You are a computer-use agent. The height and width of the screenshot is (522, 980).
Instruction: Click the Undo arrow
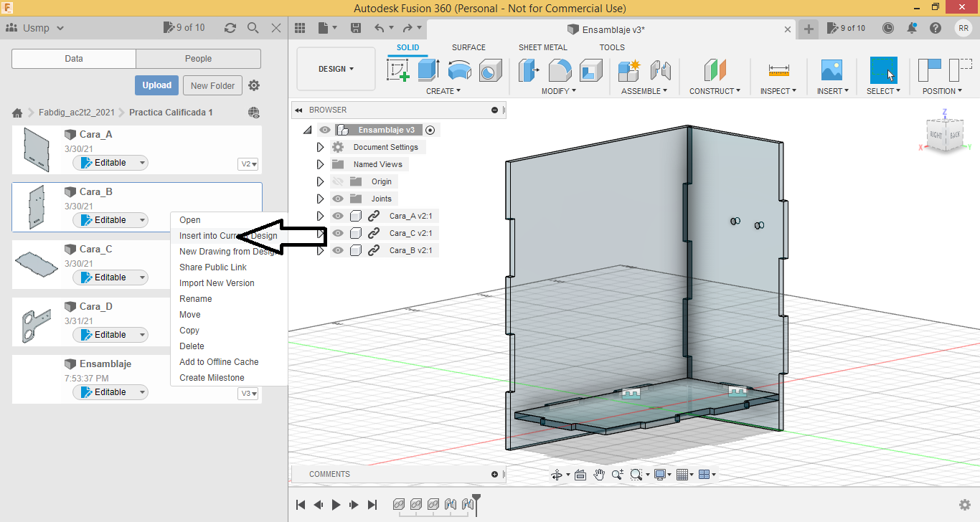pyautogui.click(x=380, y=28)
